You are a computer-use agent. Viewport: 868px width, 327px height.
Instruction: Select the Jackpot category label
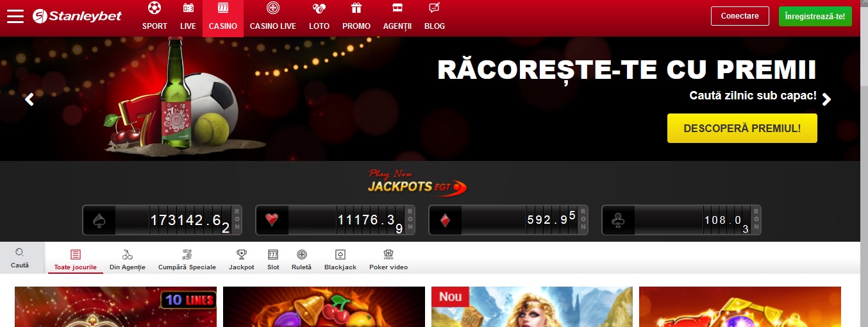pyautogui.click(x=242, y=267)
